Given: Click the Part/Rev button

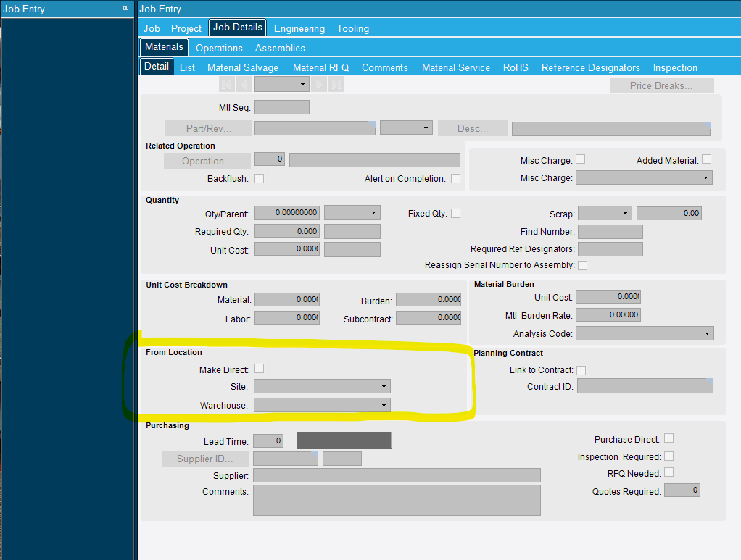Looking at the screenshot, I should coord(208,128).
